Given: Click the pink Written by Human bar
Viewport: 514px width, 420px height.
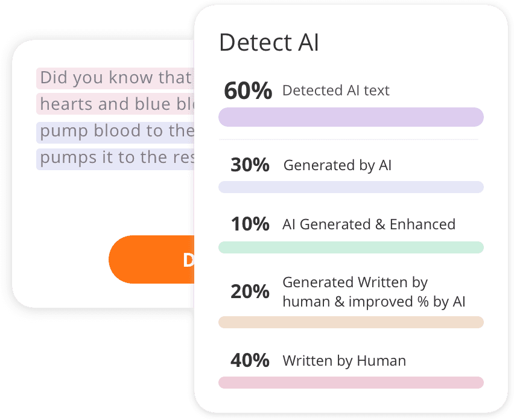Looking at the screenshot, I should coord(351,383).
